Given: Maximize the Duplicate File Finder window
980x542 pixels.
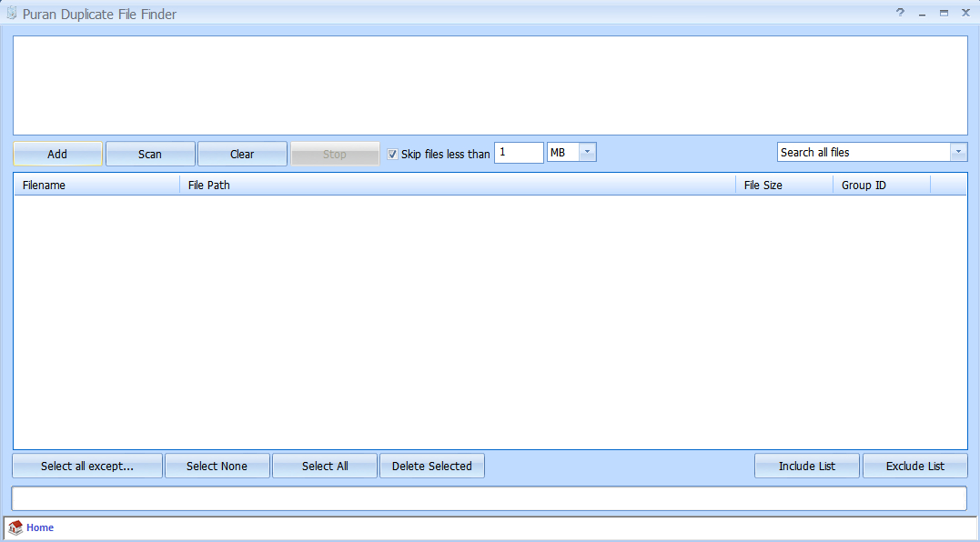Looking at the screenshot, I should pyautogui.click(x=944, y=13).
